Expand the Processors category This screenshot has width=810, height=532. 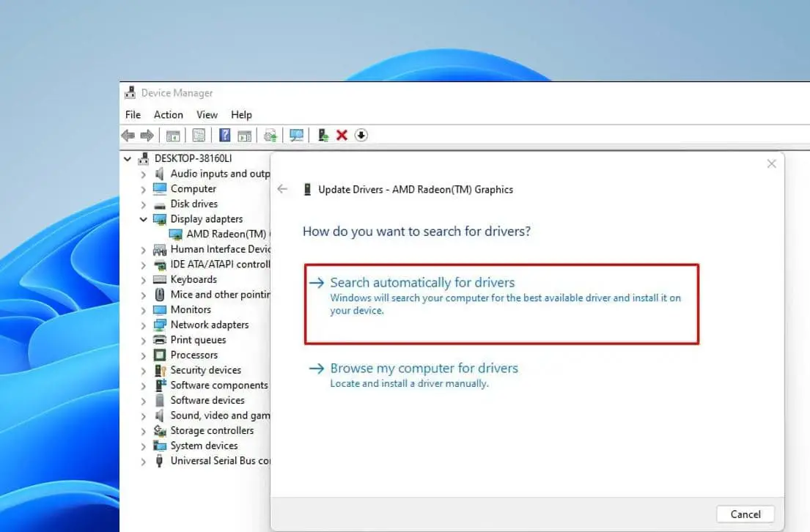(144, 355)
